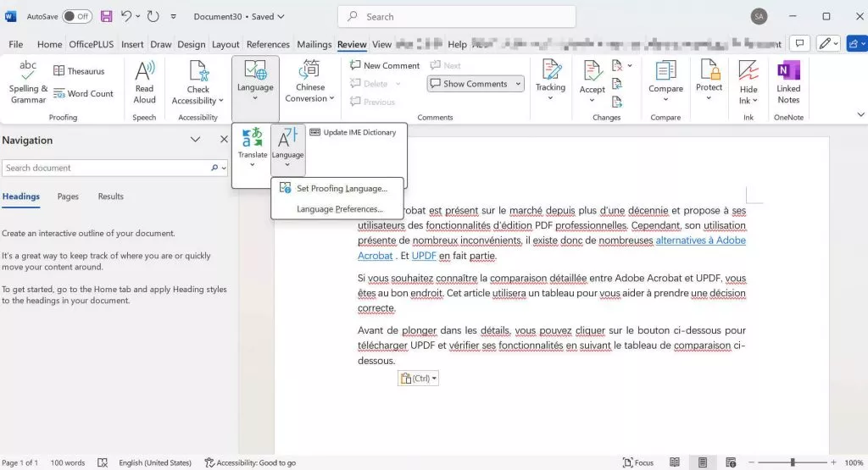Switch to Pages tab in Navigation
The width and height of the screenshot is (868, 470).
tap(68, 196)
